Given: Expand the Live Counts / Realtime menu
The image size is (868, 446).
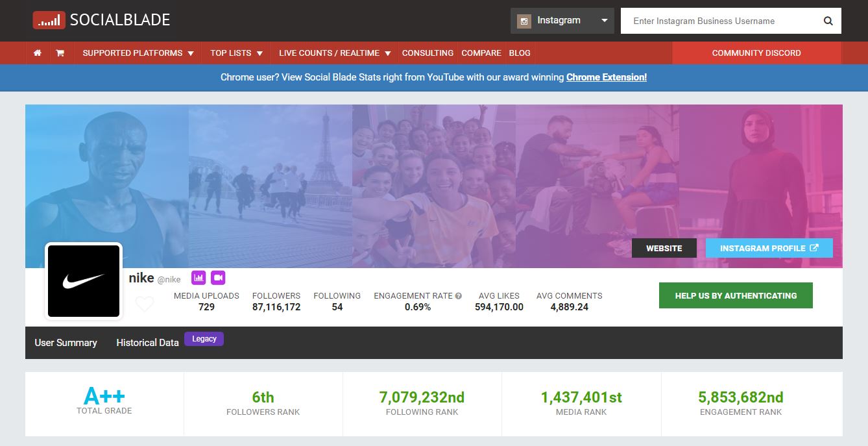Looking at the screenshot, I should point(335,53).
